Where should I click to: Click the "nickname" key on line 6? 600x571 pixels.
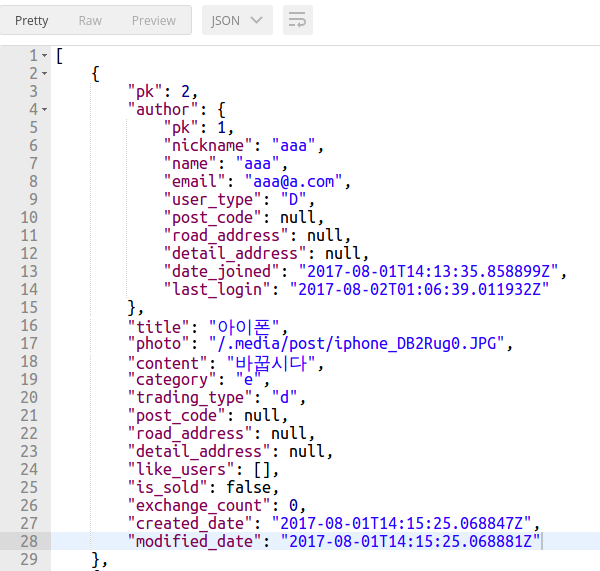pos(208,146)
